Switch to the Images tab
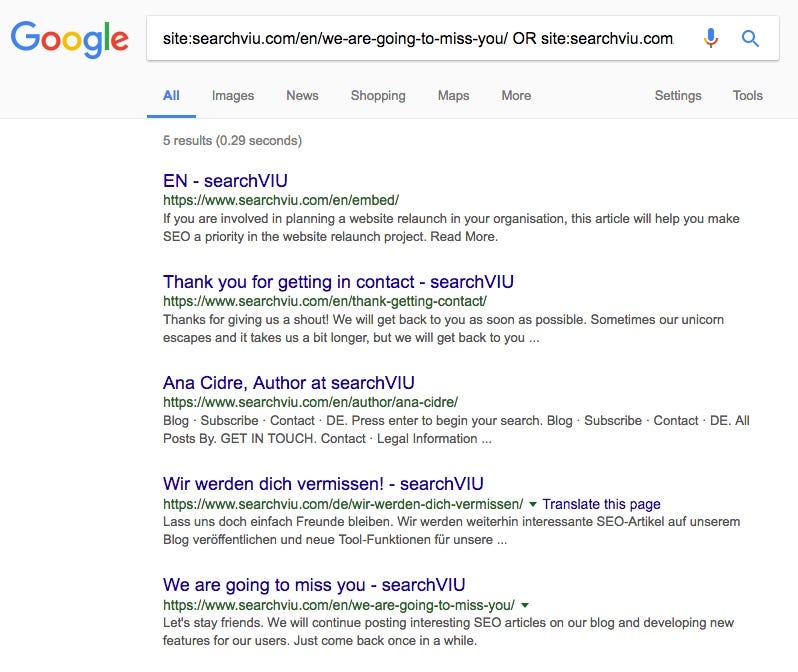This screenshot has width=798, height=672. [233, 96]
